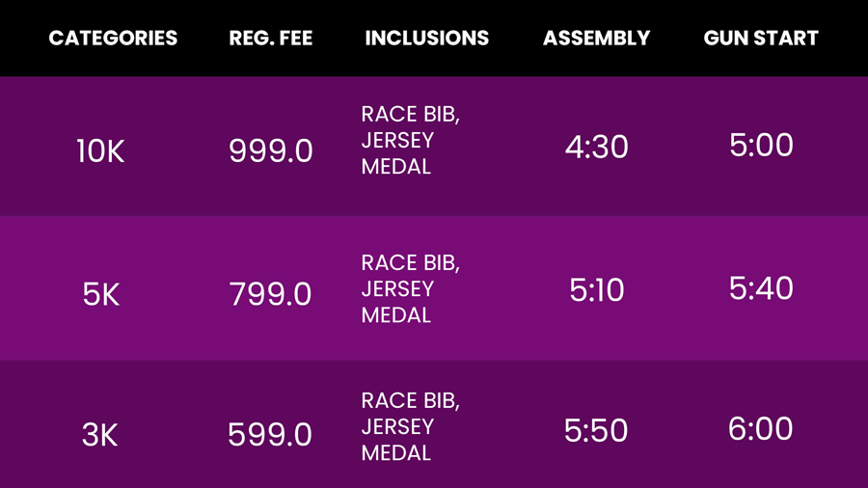Click the CATEGORIES column header
868x488 pixels.
coord(113,39)
